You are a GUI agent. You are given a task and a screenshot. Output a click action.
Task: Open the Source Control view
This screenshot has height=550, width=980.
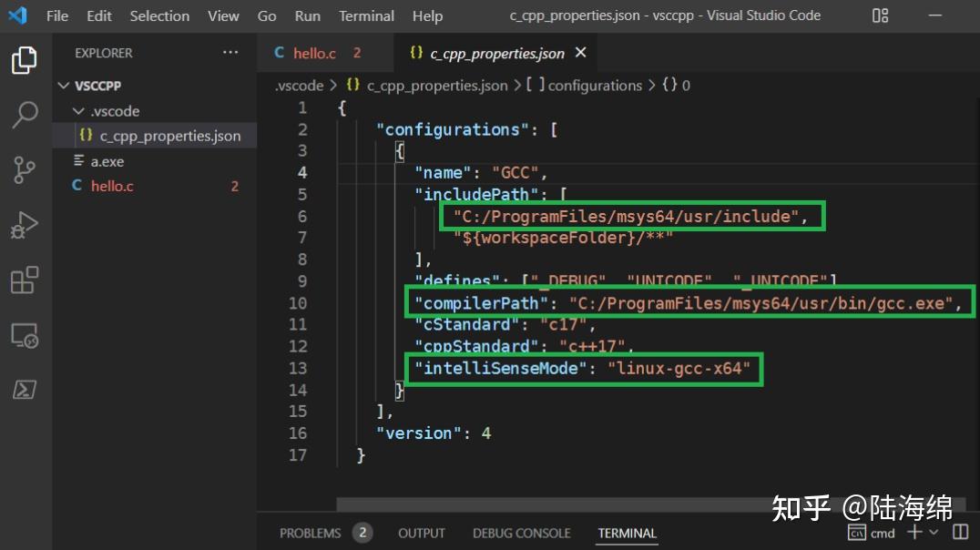(x=24, y=170)
